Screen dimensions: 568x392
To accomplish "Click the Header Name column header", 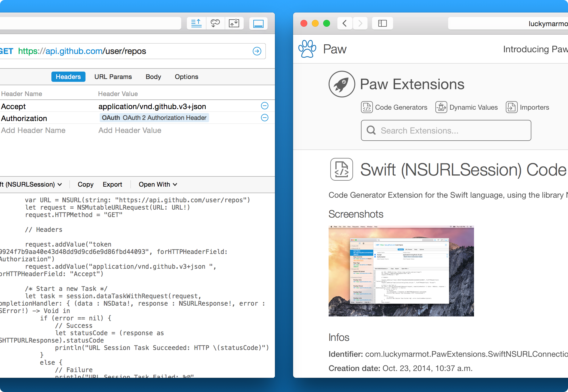I will point(22,94).
